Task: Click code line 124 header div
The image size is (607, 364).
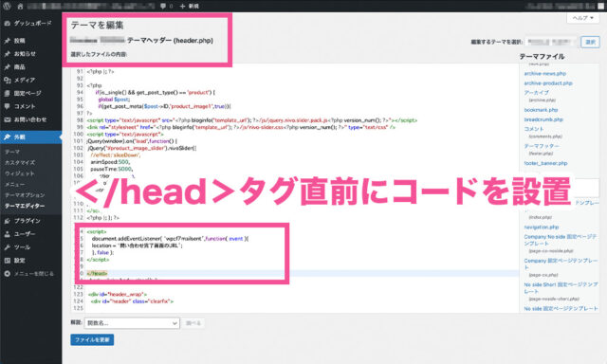Action: pyautogui.click(x=133, y=301)
